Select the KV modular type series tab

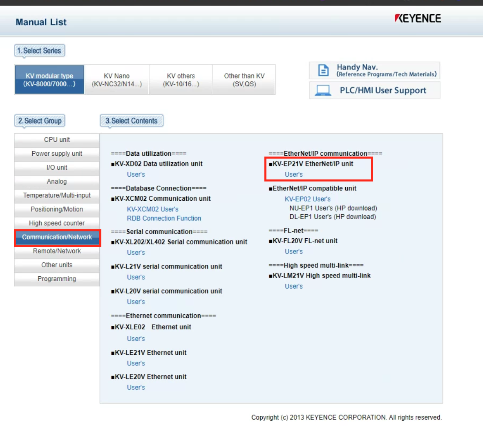(x=49, y=79)
